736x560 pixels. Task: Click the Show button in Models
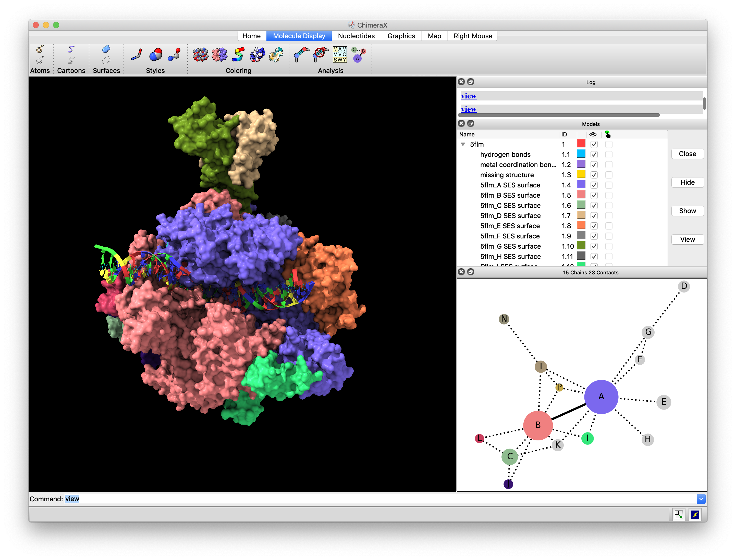(687, 211)
